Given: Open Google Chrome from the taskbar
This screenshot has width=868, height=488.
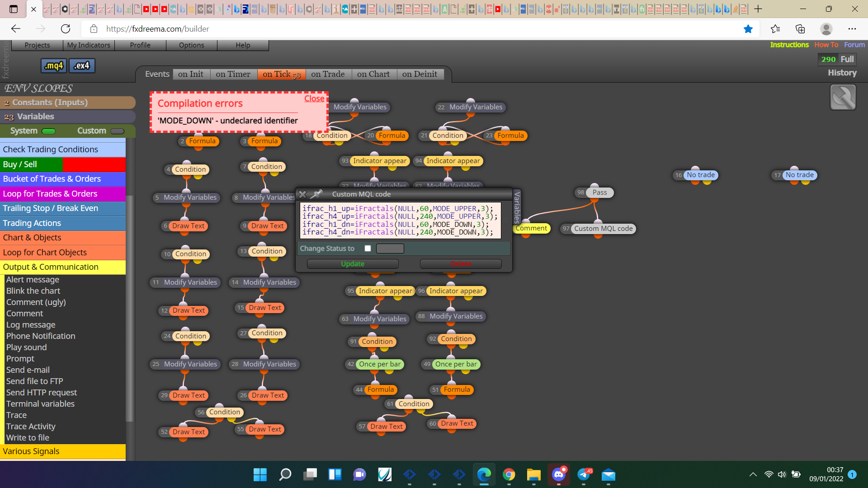Looking at the screenshot, I should click(x=509, y=474).
